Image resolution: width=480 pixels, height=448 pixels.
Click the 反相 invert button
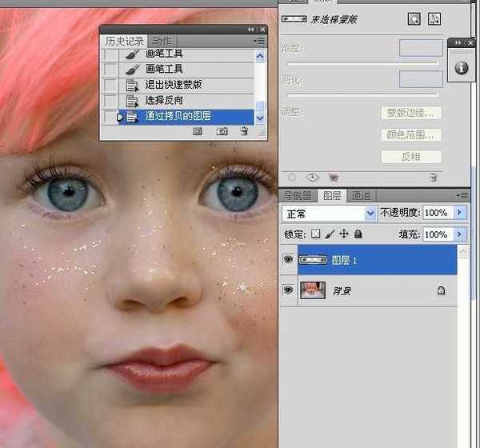[x=411, y=157]
